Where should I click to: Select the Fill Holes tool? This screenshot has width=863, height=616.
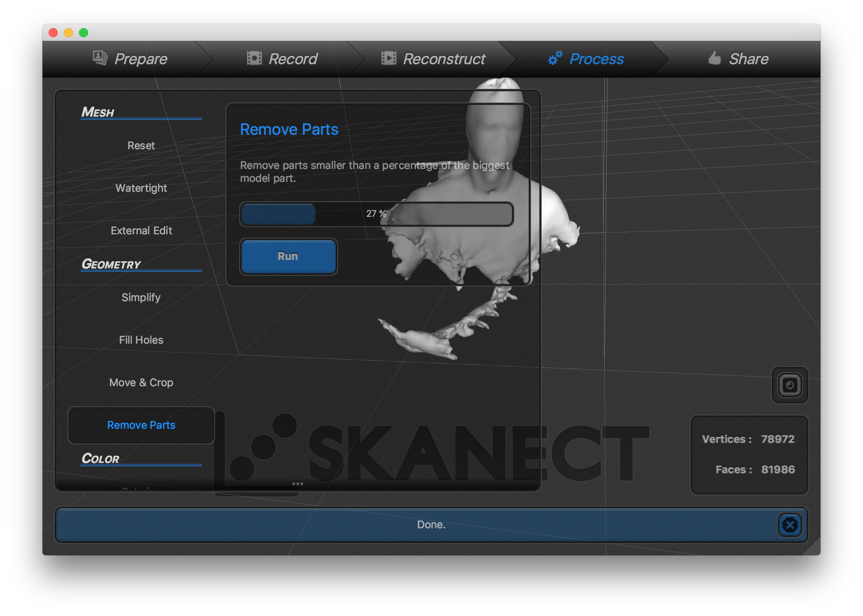141,340
